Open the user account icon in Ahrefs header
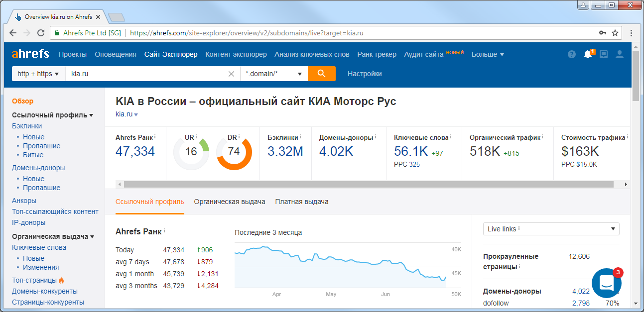The height and width of the screenshot is (312, 644). pos(620,54)
